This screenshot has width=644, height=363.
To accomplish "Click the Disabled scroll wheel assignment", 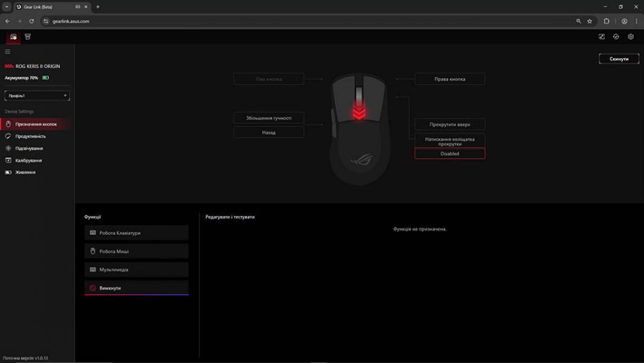I will tap(449, 152).
